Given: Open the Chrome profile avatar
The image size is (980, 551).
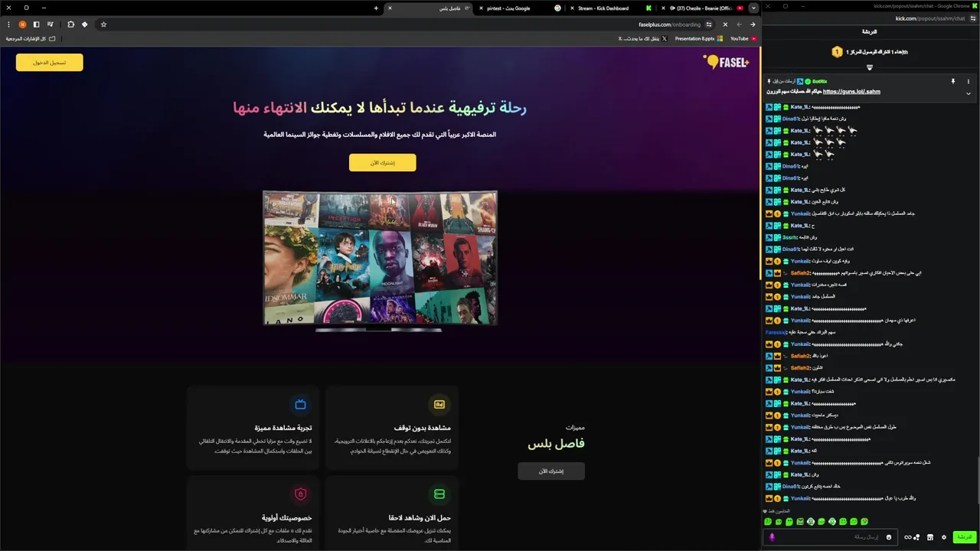Looking at the screenshot, I should [22, 24].
